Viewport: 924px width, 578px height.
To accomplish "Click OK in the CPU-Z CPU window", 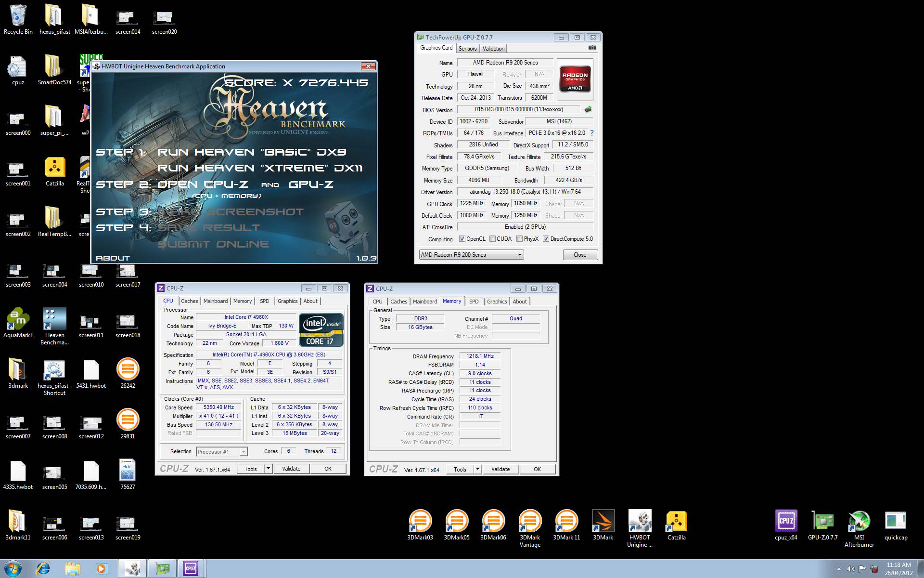I will click(x=328, y=469).
